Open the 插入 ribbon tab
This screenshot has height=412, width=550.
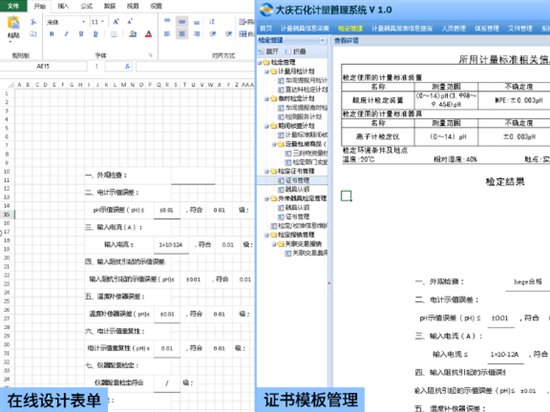click(x=63, y=6)
